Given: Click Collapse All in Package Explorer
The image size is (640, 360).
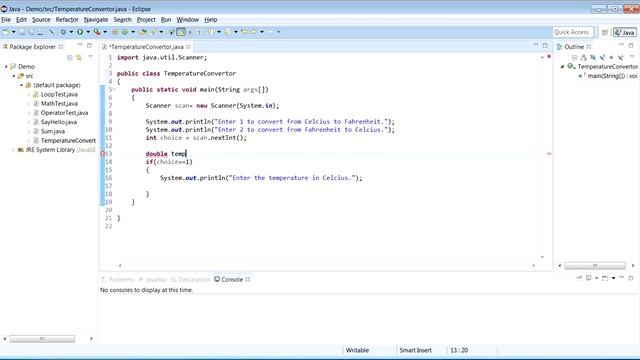Looking at the screenshot, I should pos(70,58).
